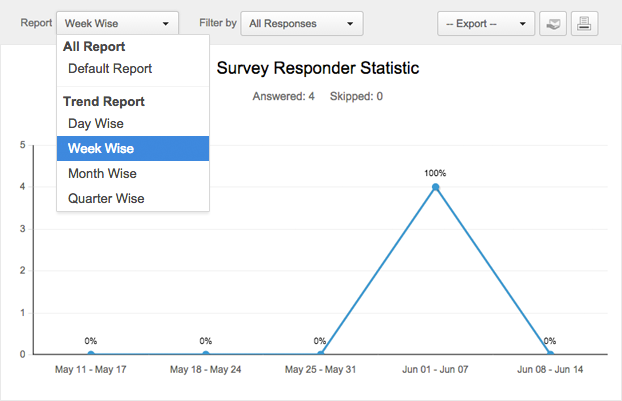Select Default Report from the list

tap(110, 69)
